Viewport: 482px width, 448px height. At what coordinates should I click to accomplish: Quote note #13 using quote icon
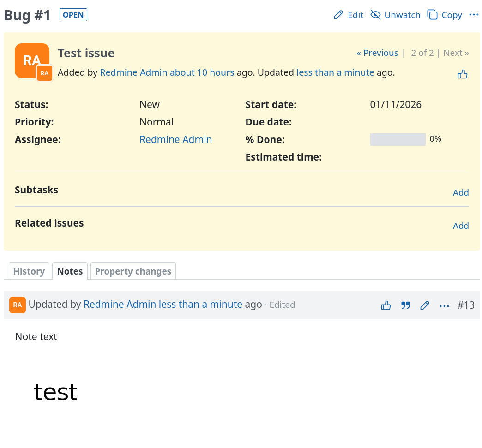[405, 305]
